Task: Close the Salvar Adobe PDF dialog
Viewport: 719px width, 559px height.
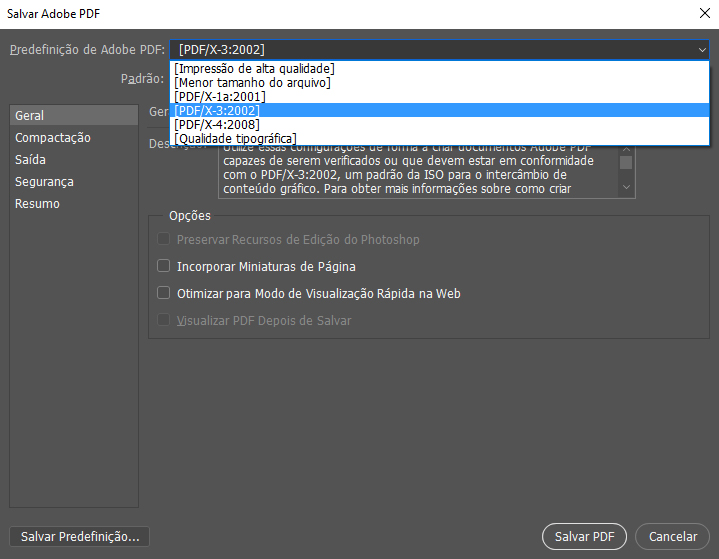Action: click(703, 13)
